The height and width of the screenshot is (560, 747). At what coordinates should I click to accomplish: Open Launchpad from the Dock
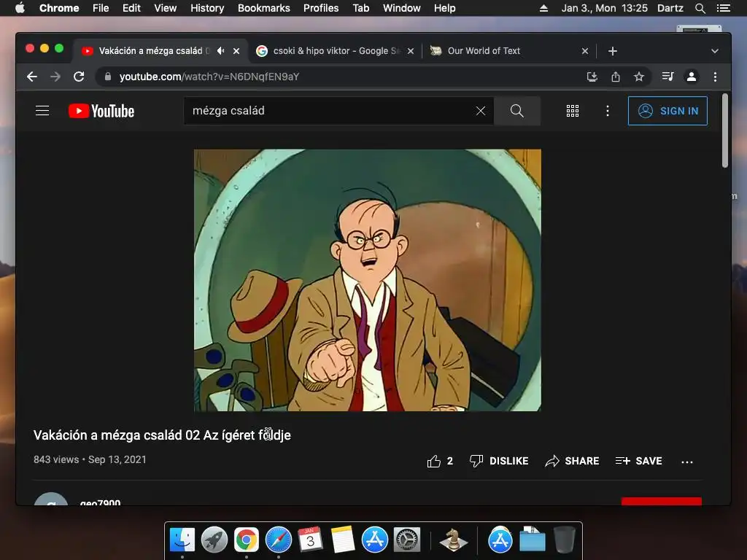(x=214, y=540)
